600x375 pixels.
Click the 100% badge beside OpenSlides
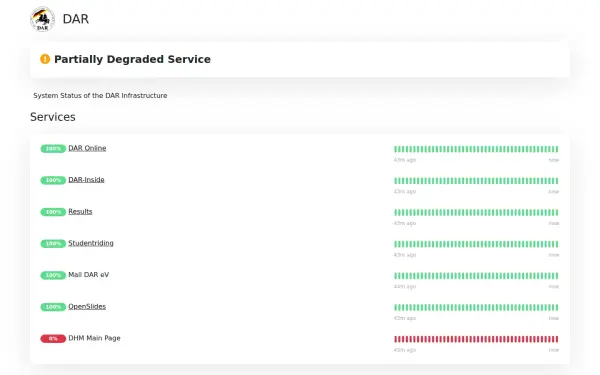[53, 307]
